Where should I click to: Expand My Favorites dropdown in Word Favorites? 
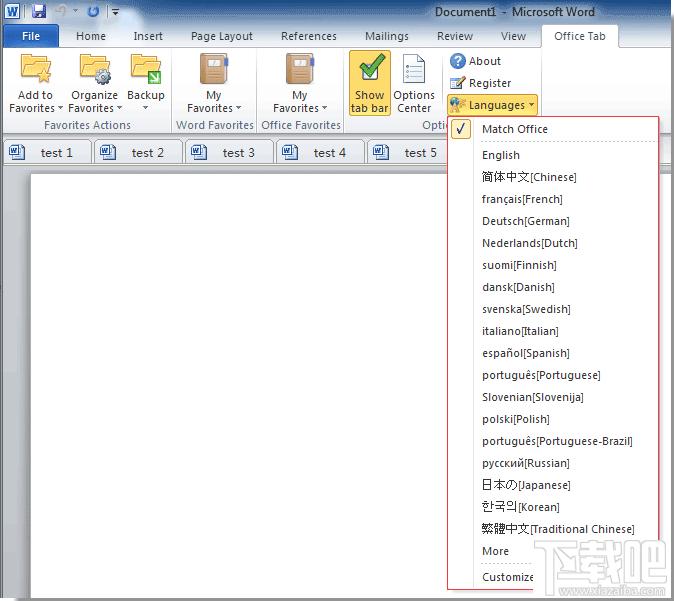pyautogui.click(x=239, y=108)
